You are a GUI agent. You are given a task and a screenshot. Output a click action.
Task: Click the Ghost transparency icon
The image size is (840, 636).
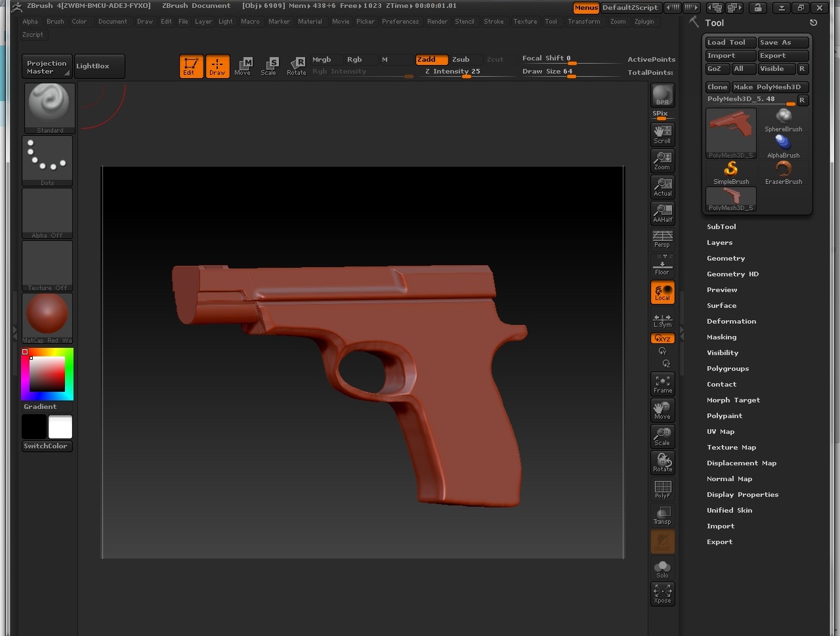662,541
